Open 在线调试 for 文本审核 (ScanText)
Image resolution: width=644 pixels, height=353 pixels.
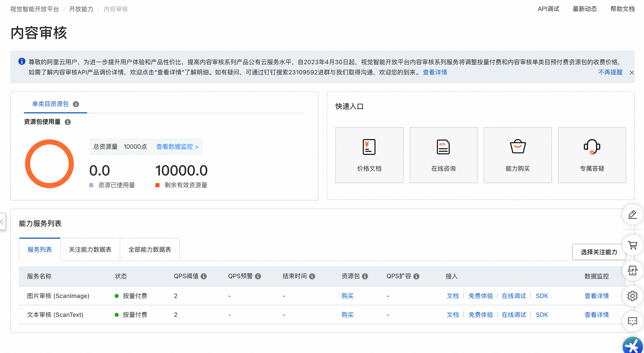coord(514,315)
